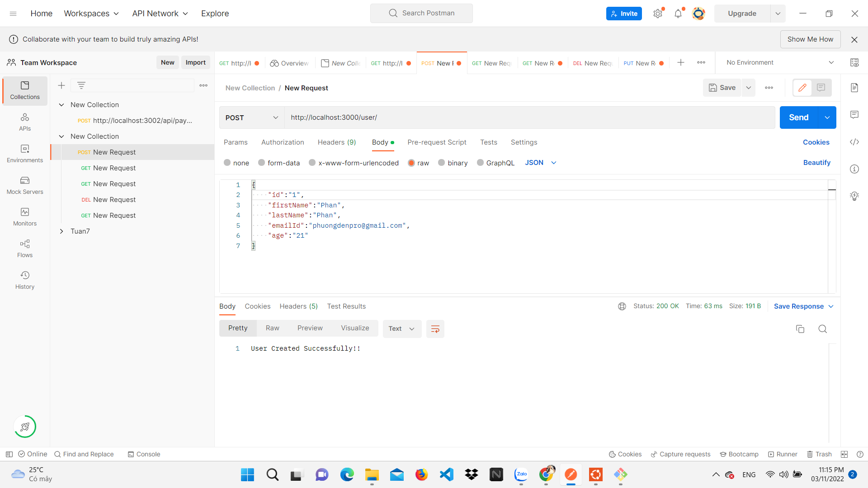868x488 pixels.
Task: Open the user avatar menu
Action: [x=698, y=14]
